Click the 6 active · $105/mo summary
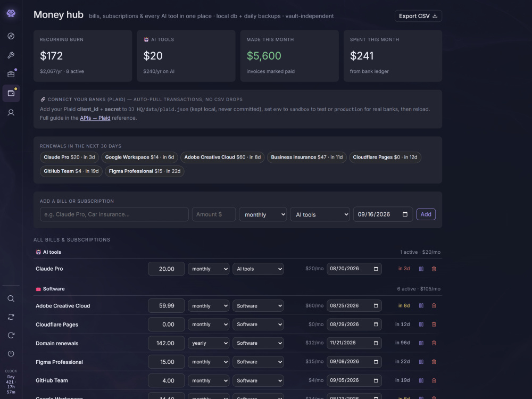532x399 pixels. click(419, 289)
